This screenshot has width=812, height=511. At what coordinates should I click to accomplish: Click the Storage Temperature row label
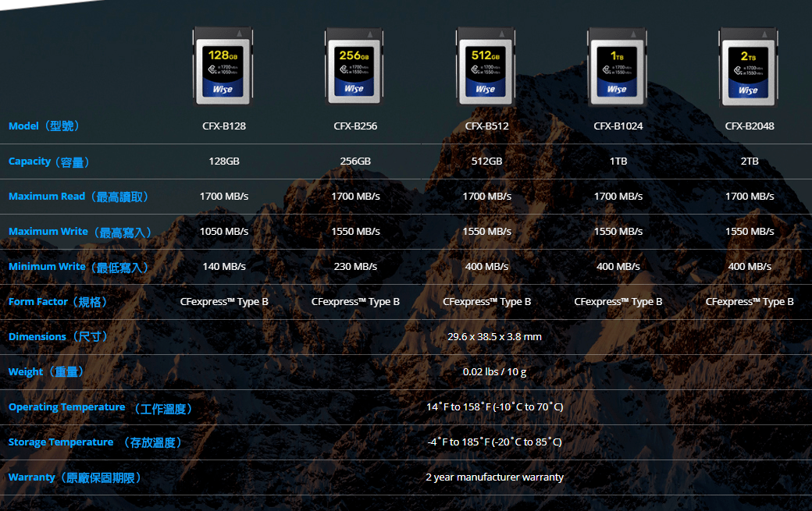(95, 442)
